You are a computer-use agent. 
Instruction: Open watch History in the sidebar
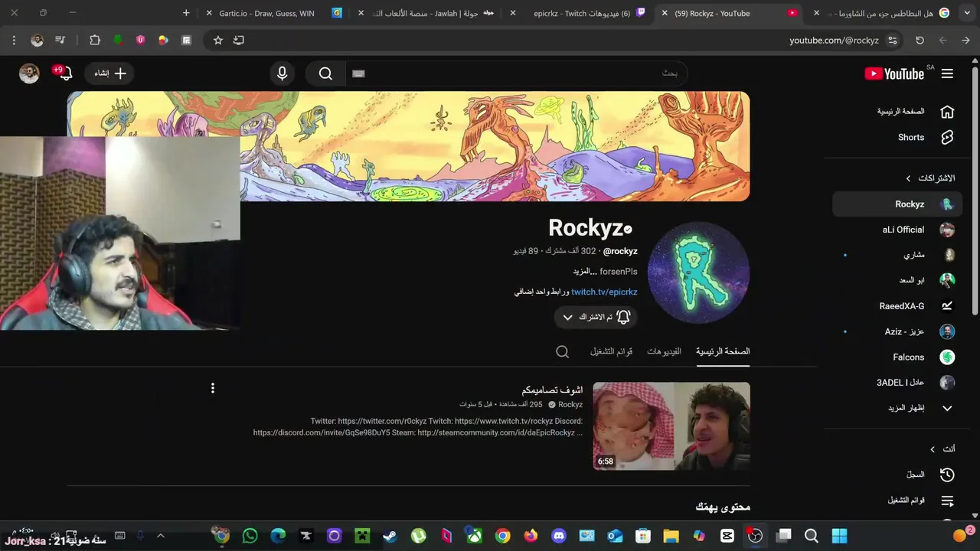pyautogui.click(x=897, y=474)
